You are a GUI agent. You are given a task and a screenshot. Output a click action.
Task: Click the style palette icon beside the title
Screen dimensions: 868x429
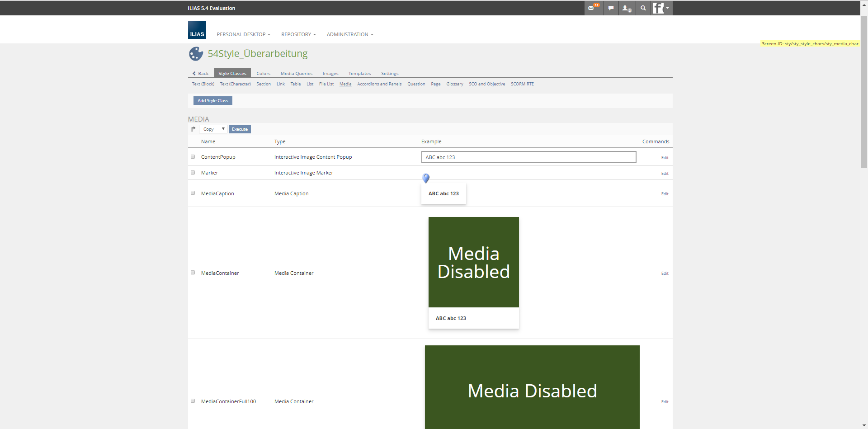point(196,54)
